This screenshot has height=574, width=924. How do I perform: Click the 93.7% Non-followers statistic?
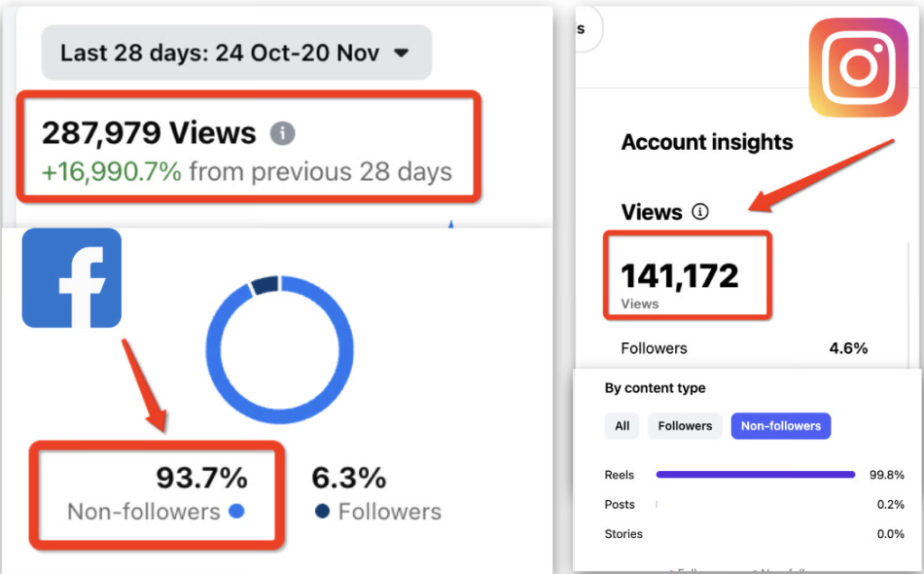[x=201, y=477]
